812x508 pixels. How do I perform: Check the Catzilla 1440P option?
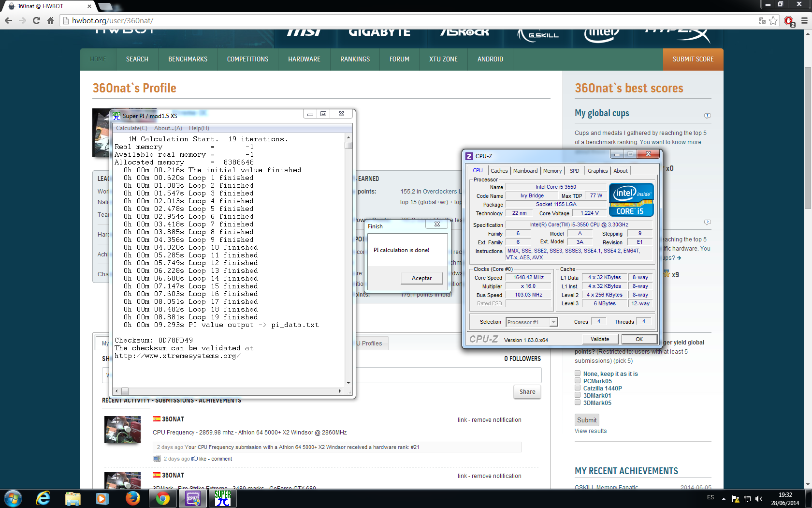click(578, 388)
